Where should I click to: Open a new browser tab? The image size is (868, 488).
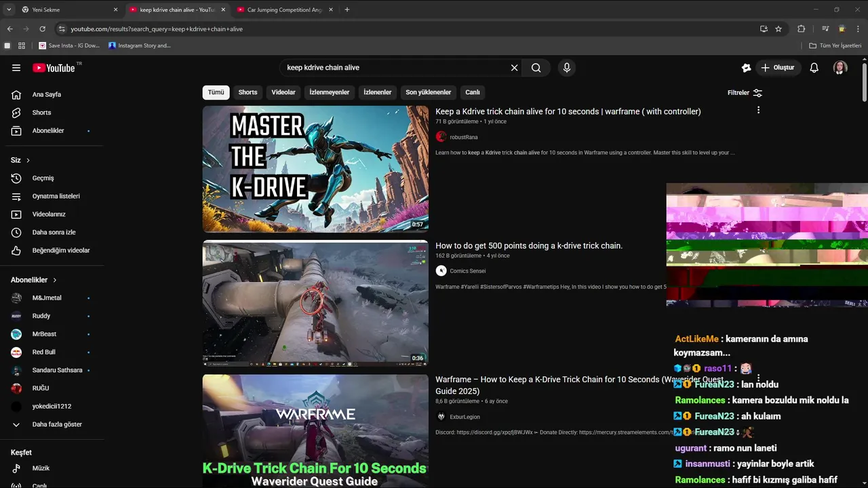click(347, 9)
